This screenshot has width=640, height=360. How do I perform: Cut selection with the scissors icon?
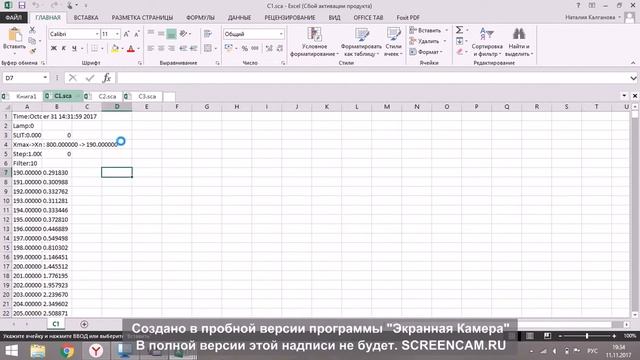point(32,30)
